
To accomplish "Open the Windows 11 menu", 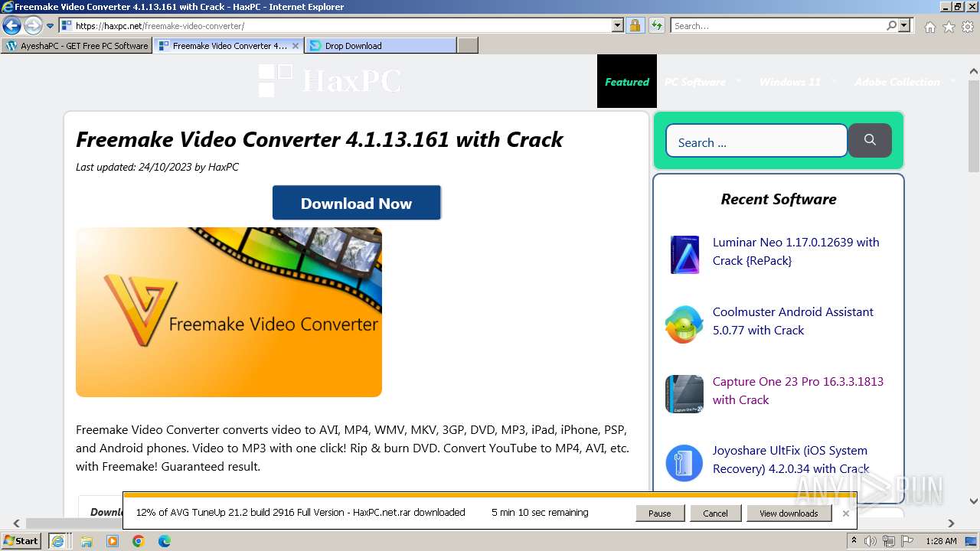I will click(x=789, y=82).
